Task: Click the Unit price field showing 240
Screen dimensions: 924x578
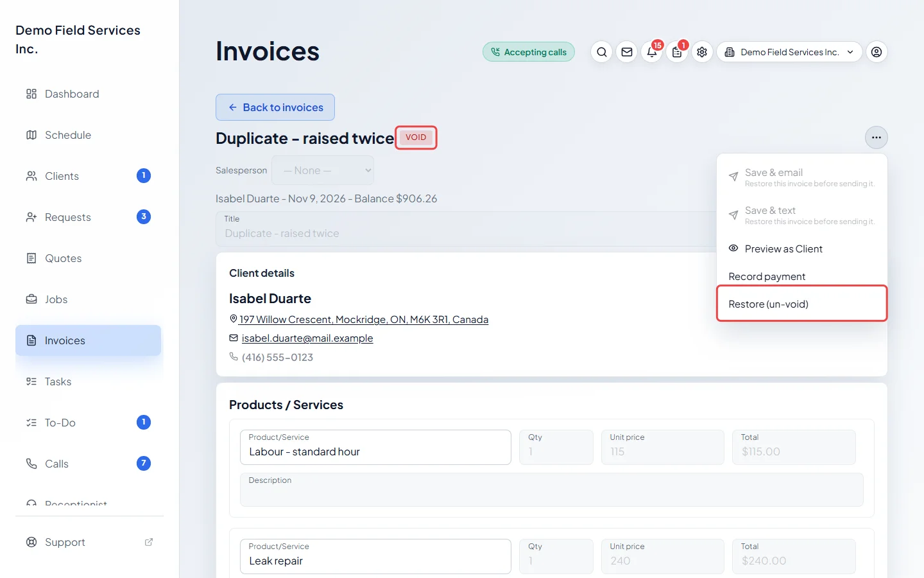Action: [x=663, y=556]
